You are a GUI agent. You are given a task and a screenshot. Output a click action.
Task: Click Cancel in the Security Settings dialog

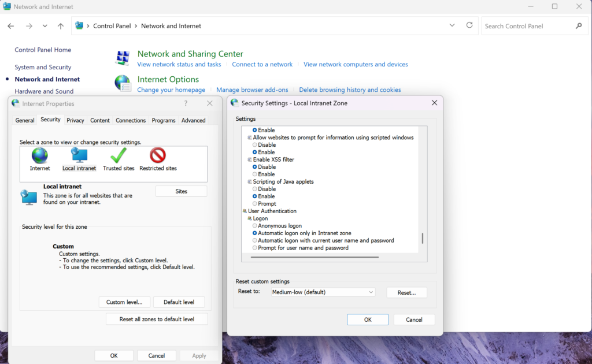click(414, 320)
